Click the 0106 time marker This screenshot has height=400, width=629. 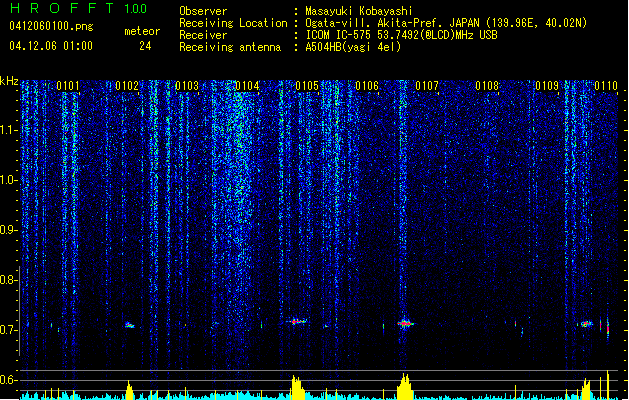click(x=367, y=86)
